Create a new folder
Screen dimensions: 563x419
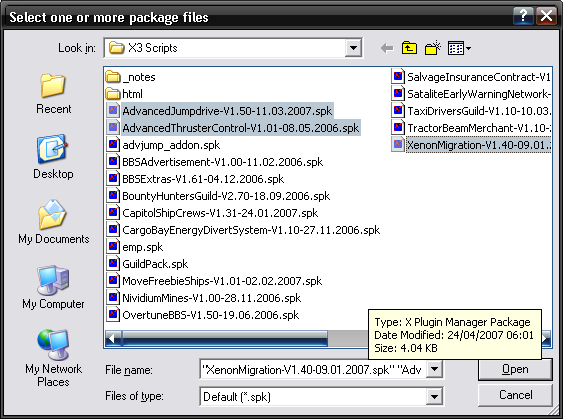click(x=433, y=48)
